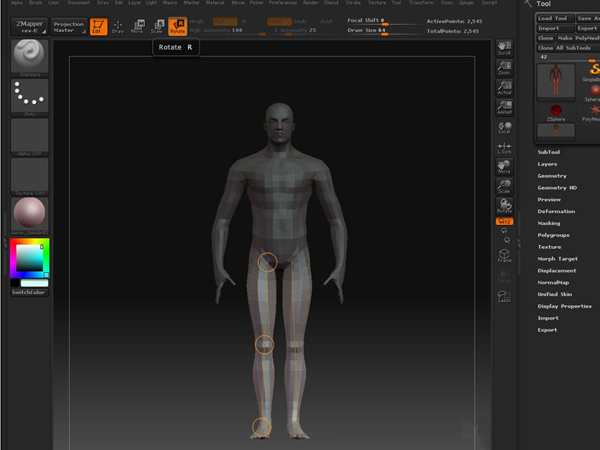Screen dimensions: 600x450
Task: Expand the Layers subpalette
Action: coord(547,164)
